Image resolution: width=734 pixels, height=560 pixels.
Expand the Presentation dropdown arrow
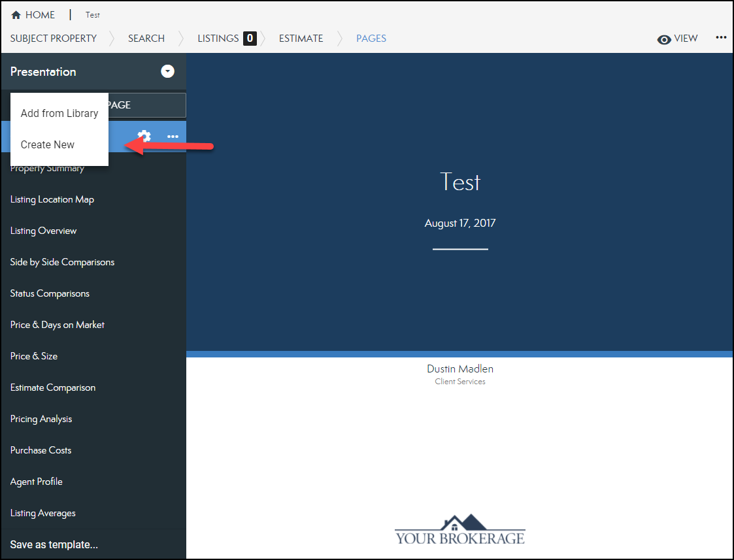click(x=168, y=71)
